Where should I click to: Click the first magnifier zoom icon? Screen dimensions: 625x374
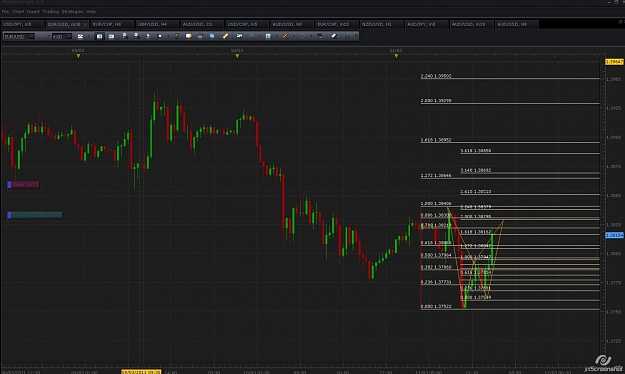(125, 36)
